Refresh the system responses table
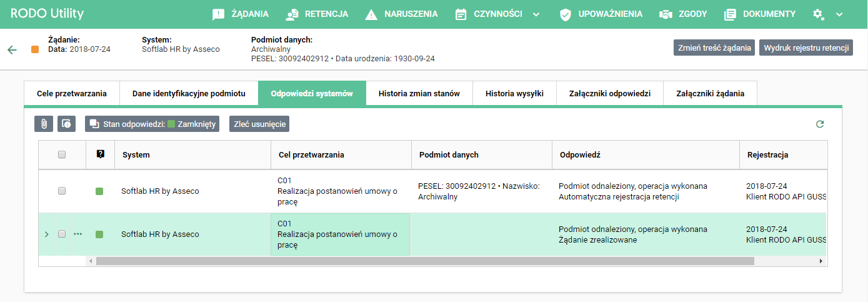This screenshot has width=868, height=302. coord(820,124)
